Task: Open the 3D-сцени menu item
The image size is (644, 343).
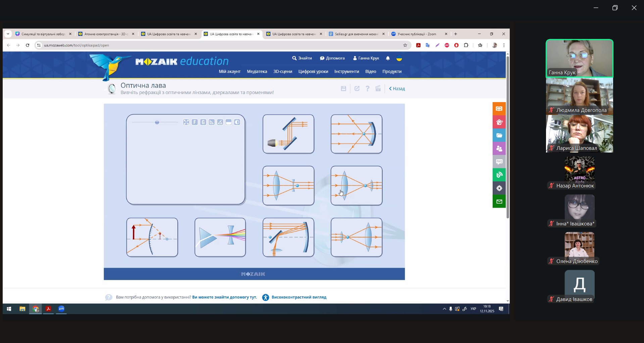Action: click(x=283, y=72)
